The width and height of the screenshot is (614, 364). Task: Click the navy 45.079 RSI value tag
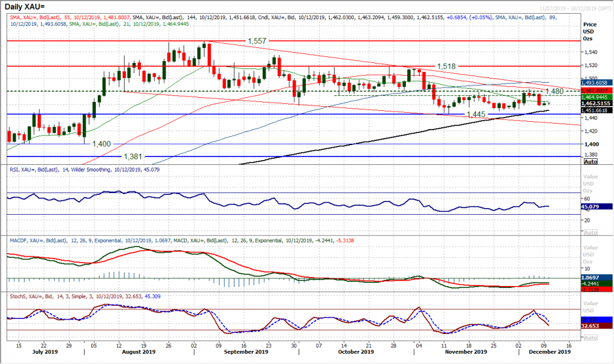click(x=591, y=207)
